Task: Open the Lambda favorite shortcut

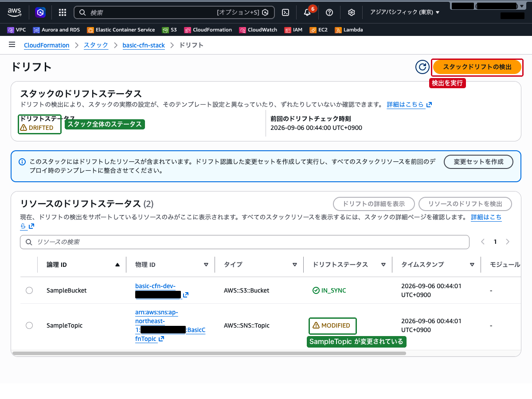Action: point(349,30)
